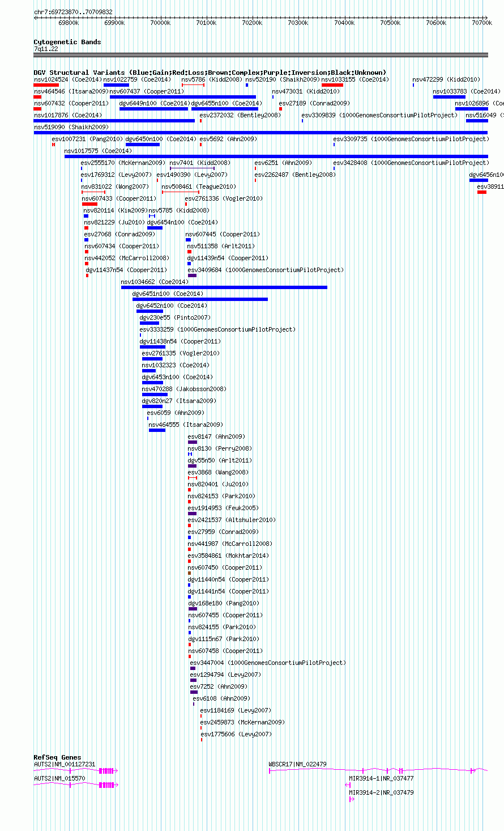Image resolution: width=504 pixels, height=831 pixels.
Task: Click the 70400k ruler tick label
Action: (x=344, y=23)
